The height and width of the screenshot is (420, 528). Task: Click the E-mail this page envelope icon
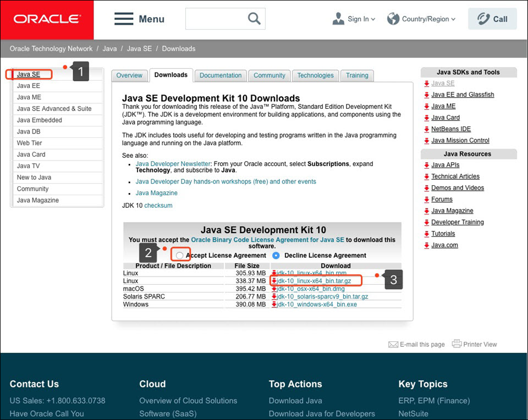(393, 344)
